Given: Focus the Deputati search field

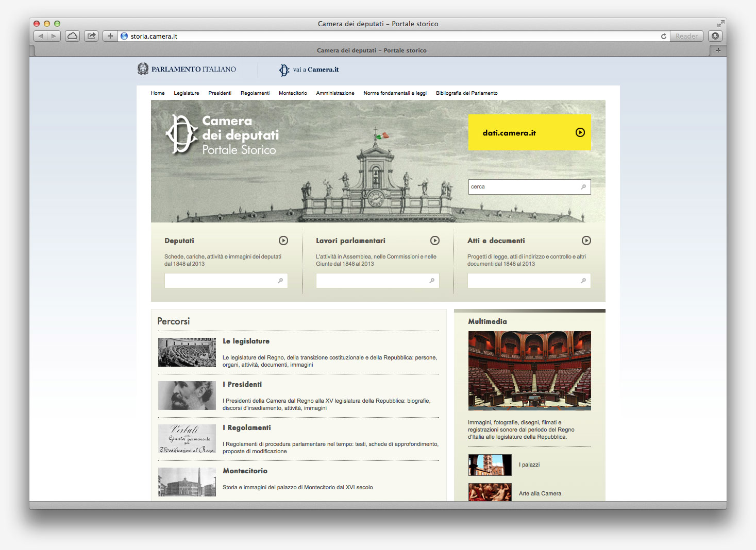Looking at the screenshot, I should [x=226, y=281].
